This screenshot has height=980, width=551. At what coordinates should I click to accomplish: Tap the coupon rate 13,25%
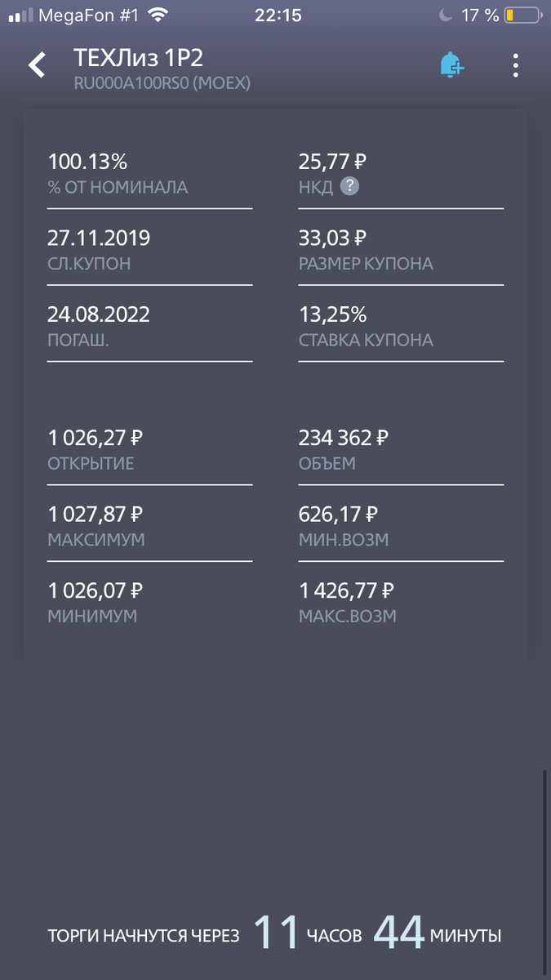tap(331, 314)
